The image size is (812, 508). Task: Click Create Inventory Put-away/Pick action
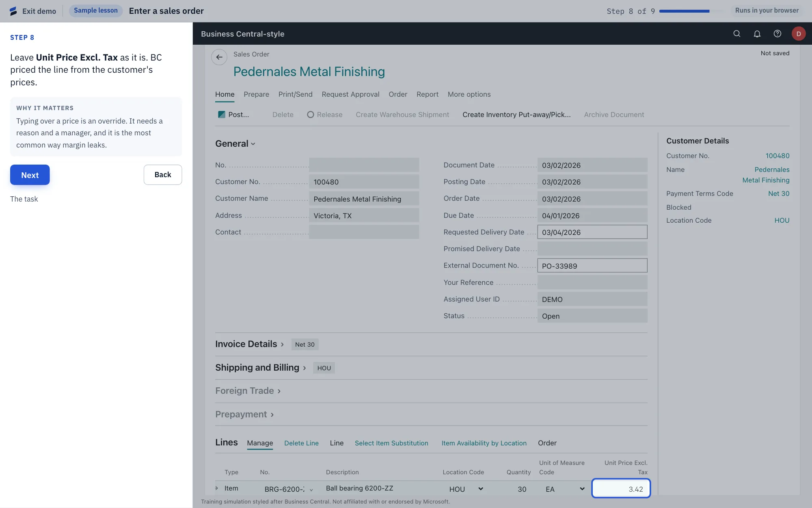(x=516, y=115)
